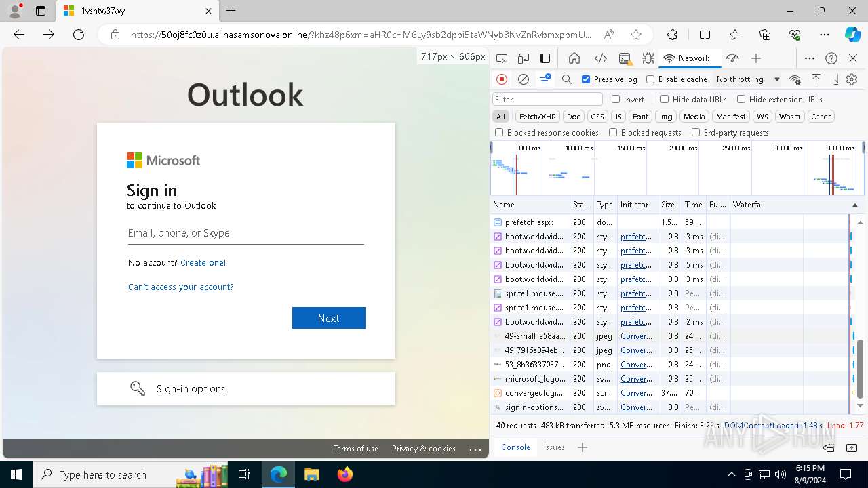Check 3rd-party requests checkbox
This screenshot has height=488, width=868.
point(696,133)
